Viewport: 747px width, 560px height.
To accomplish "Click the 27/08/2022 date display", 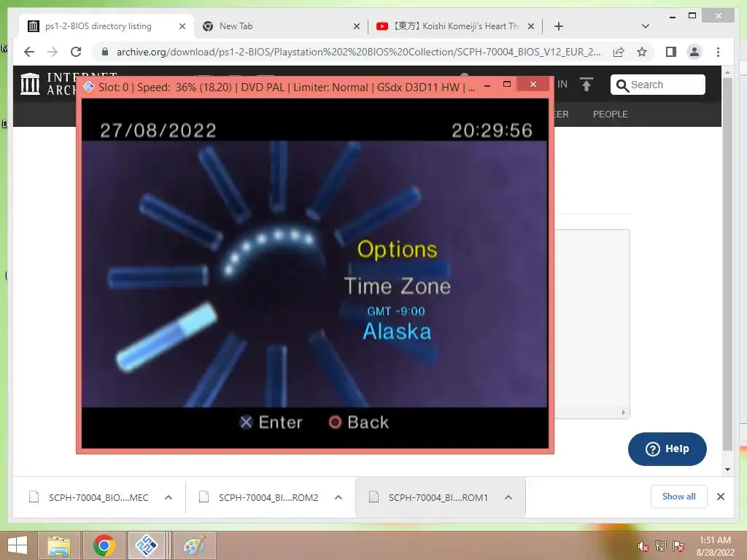I will point(158,131).
